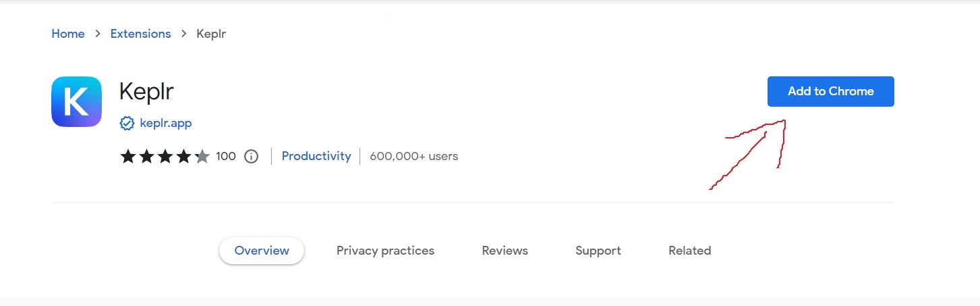This screenshot has height=306, width=980.
Task: Click the partially gray fifth star
Action: tap(202, 157)
